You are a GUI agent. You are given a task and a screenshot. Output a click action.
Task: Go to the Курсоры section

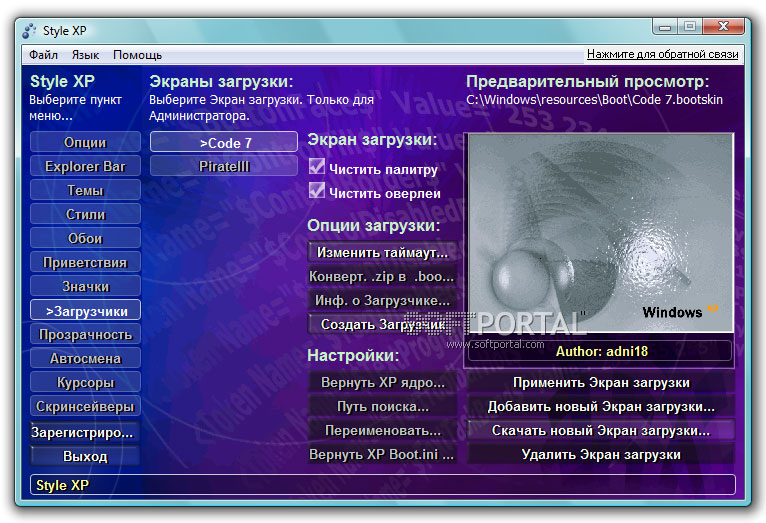tap(85, 382)
